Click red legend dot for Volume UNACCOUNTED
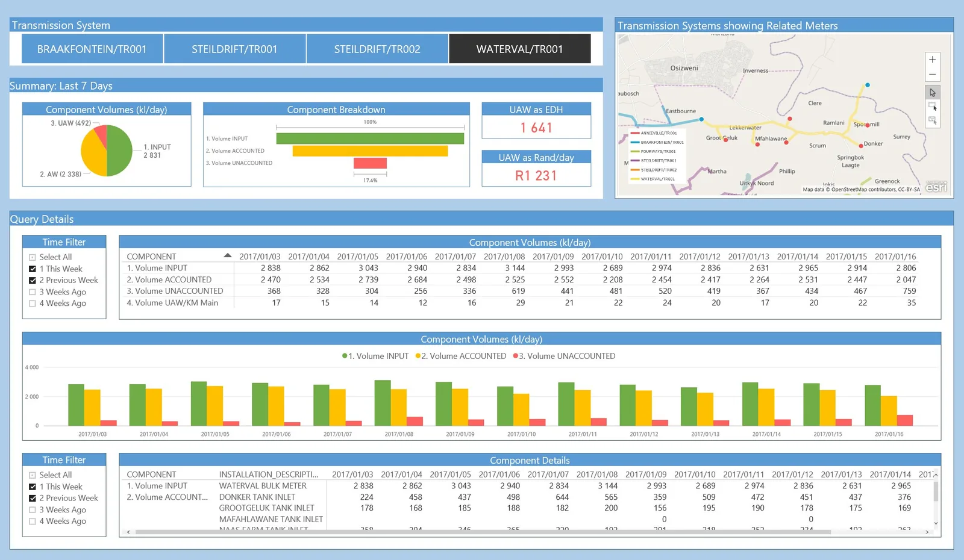964x560 pixels. pos(516,356)
